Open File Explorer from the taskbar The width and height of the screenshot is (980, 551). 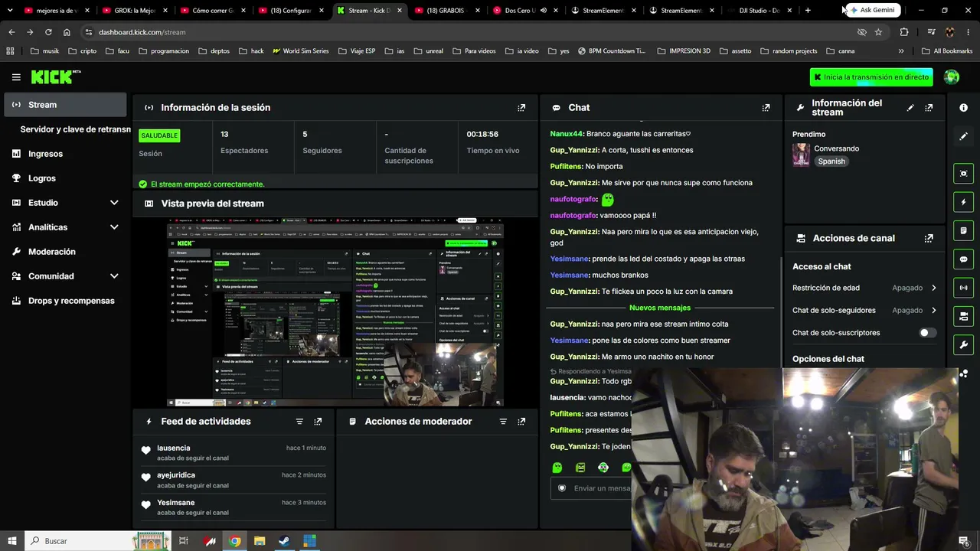pyautogui.click(x=260, y=541)
